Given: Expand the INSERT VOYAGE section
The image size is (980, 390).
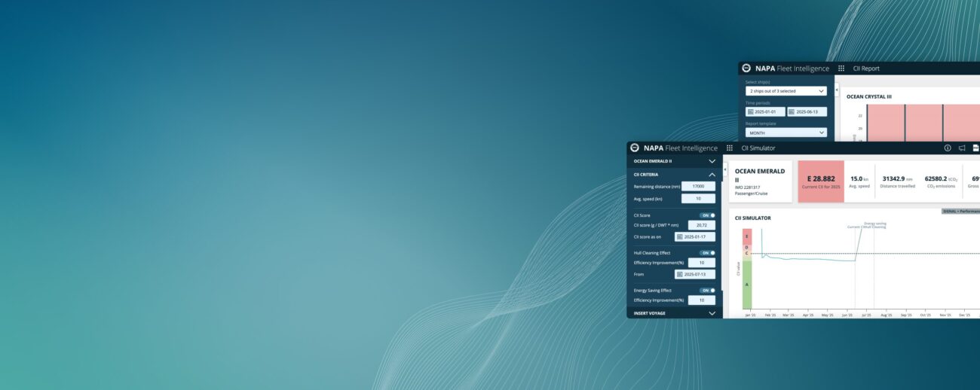Looking at the screenshot, I should pos(712,313).
